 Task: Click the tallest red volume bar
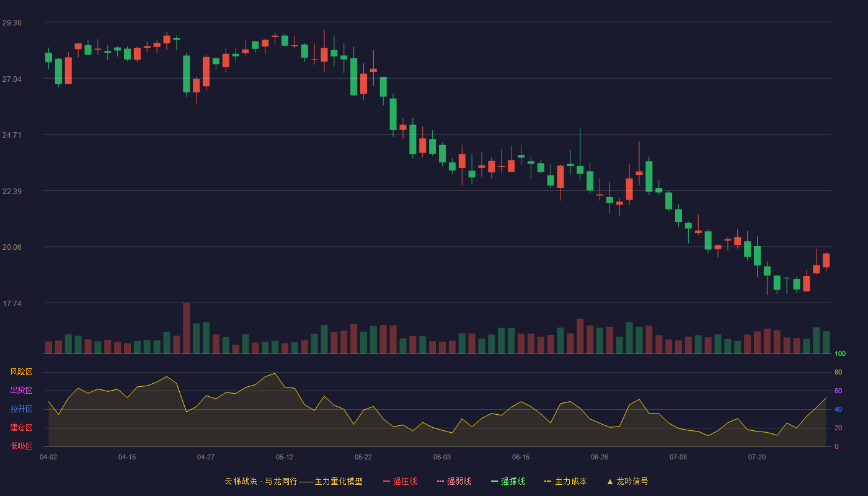[x=186, y=328]
